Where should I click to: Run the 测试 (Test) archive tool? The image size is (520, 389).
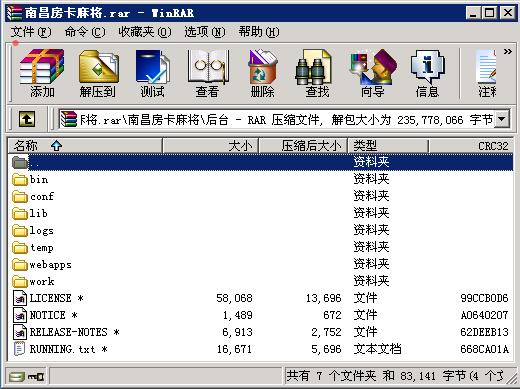[x=153, y=73]
